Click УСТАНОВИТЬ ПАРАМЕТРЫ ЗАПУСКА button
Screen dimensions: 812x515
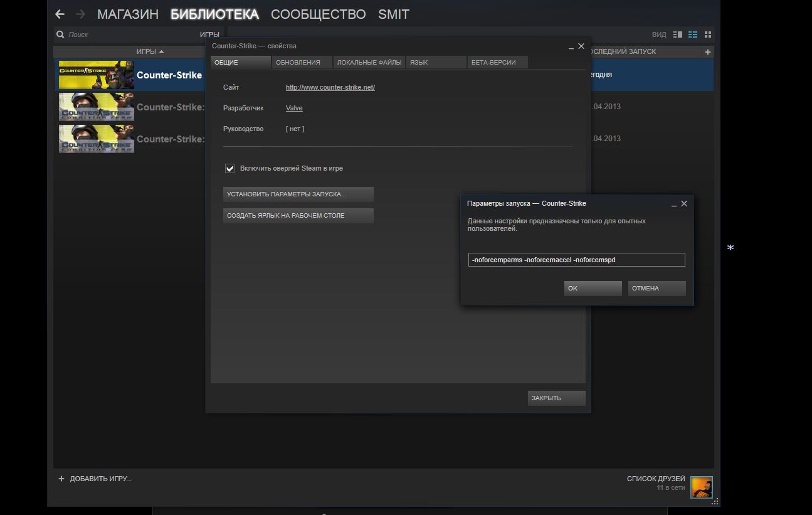tap(298, 194)
